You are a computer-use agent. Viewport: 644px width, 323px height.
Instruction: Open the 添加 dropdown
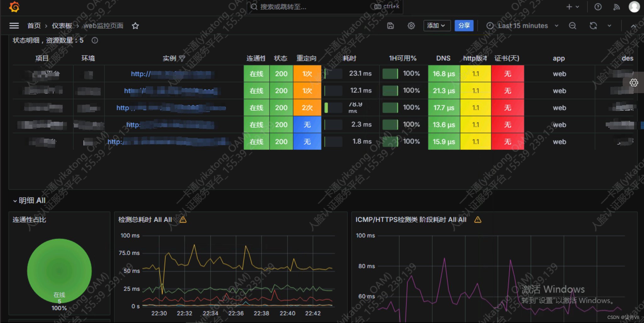437,25
